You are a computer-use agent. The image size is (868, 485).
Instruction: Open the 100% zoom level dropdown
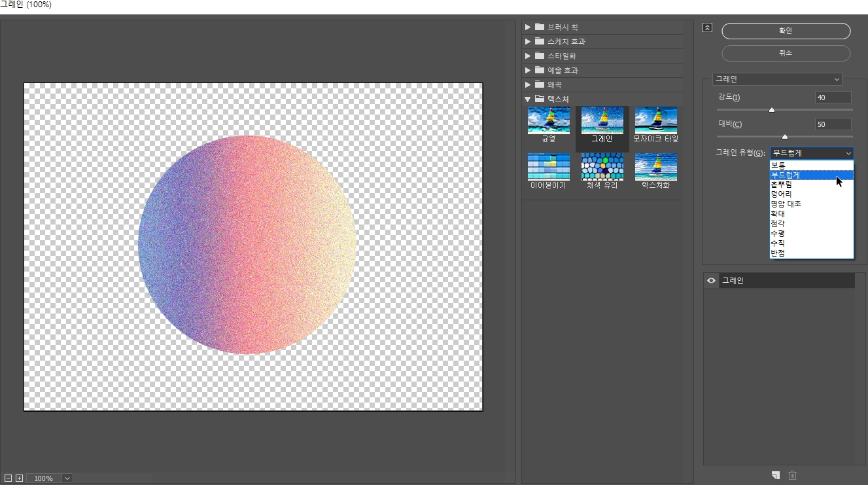click(x=67, y=478)
